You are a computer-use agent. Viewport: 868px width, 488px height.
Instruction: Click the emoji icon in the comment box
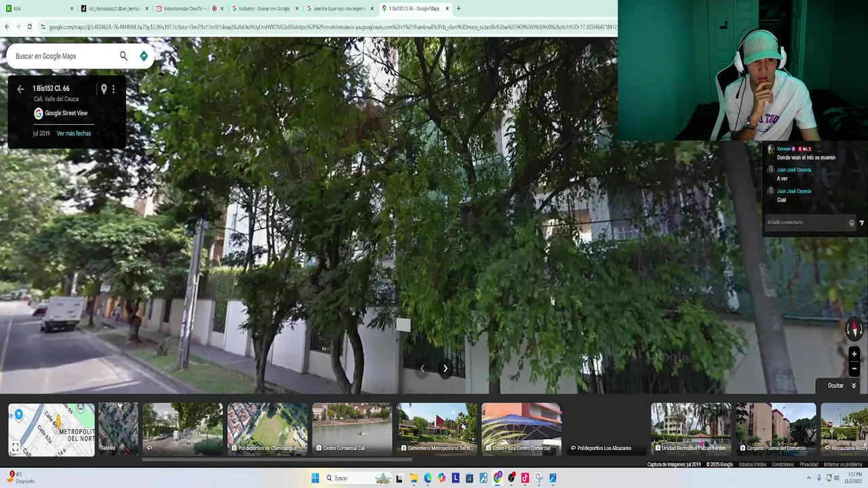pyautogui.click(x=852, y=223)
